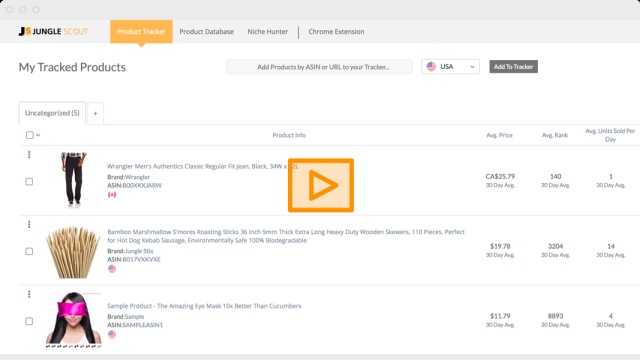This screenshot has width=640, height=360.
Task: Open the three-dot menu for Sample Product row
Action: tap(29, 294)
